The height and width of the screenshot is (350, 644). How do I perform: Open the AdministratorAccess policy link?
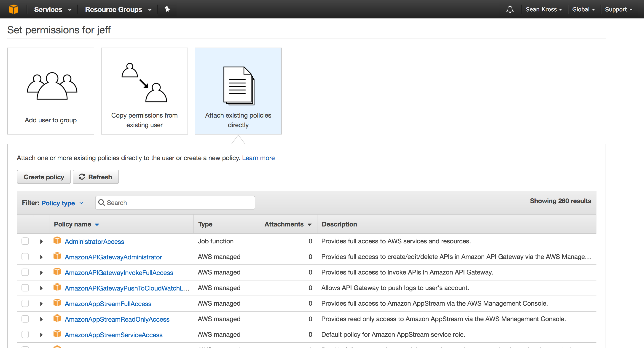click(94, 242)
